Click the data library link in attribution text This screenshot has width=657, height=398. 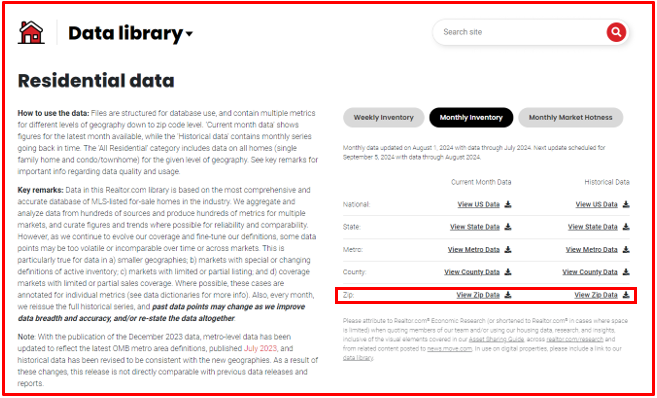357,358
